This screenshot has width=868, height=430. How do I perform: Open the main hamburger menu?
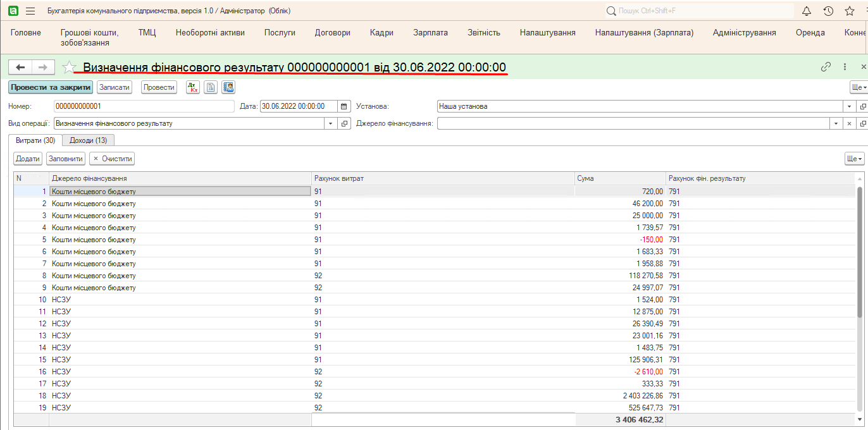30,11
